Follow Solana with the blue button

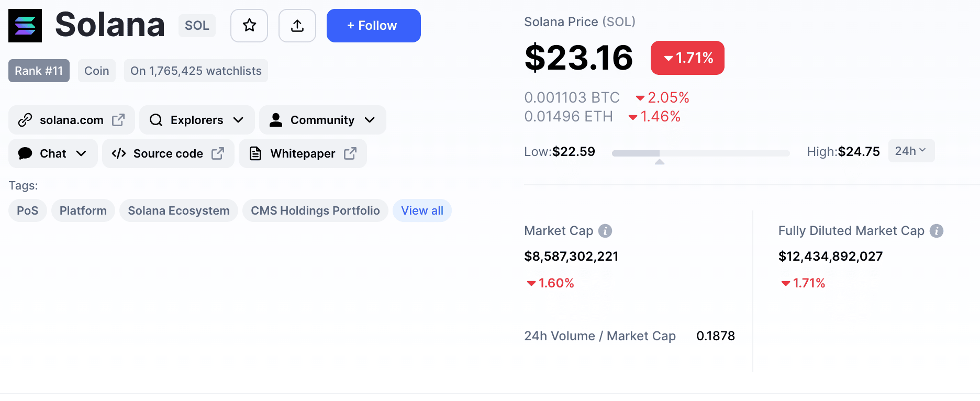pyautogui.click(x=374, y=26)
